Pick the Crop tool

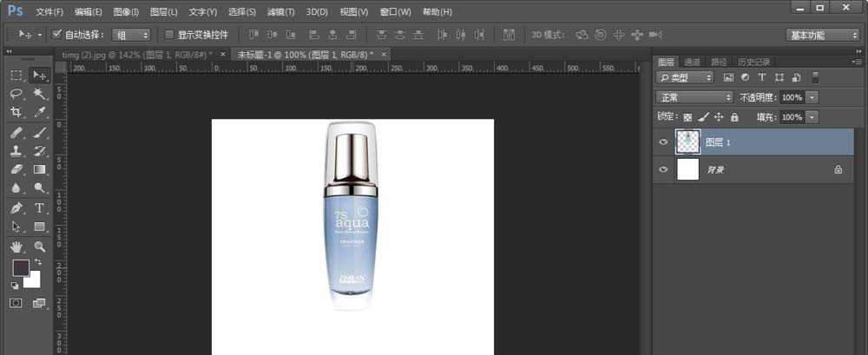point(16,113)
